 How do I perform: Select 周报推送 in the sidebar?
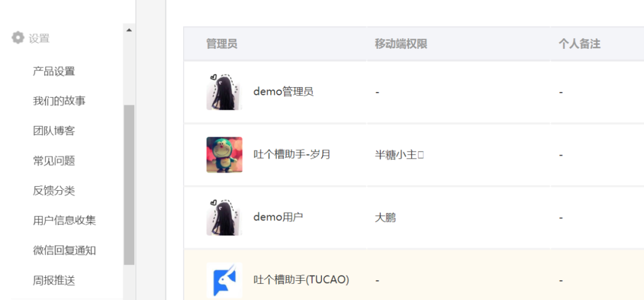pos(54,280)
